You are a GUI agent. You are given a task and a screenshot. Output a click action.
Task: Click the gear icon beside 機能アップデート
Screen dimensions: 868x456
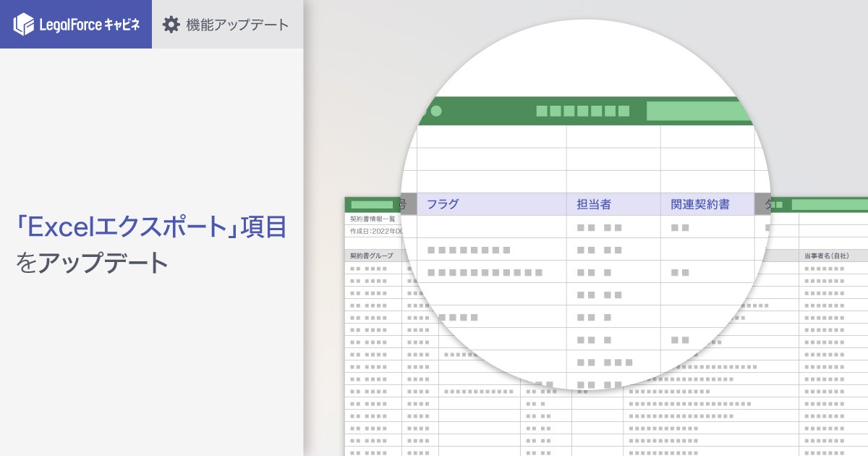171,25
